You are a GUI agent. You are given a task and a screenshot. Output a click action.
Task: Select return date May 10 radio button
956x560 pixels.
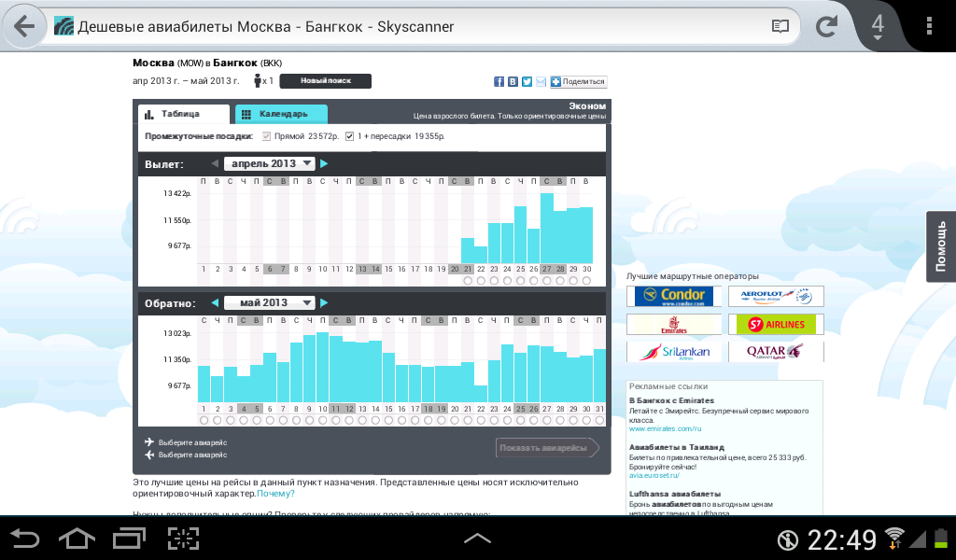tap(322, 420)
